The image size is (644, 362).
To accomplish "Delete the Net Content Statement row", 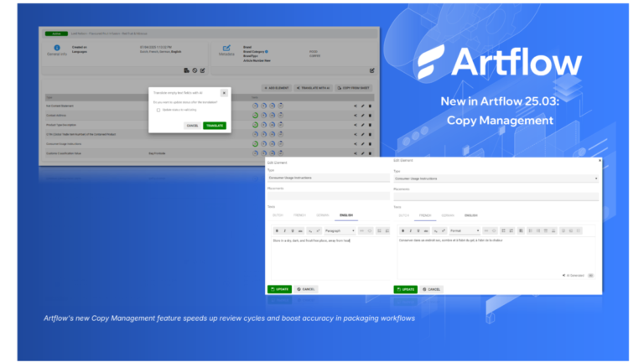I will tap(370, 106).
